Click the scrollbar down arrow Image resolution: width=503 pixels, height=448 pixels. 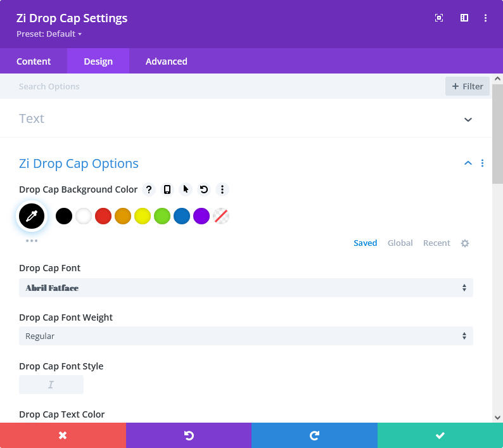[497, 418]
